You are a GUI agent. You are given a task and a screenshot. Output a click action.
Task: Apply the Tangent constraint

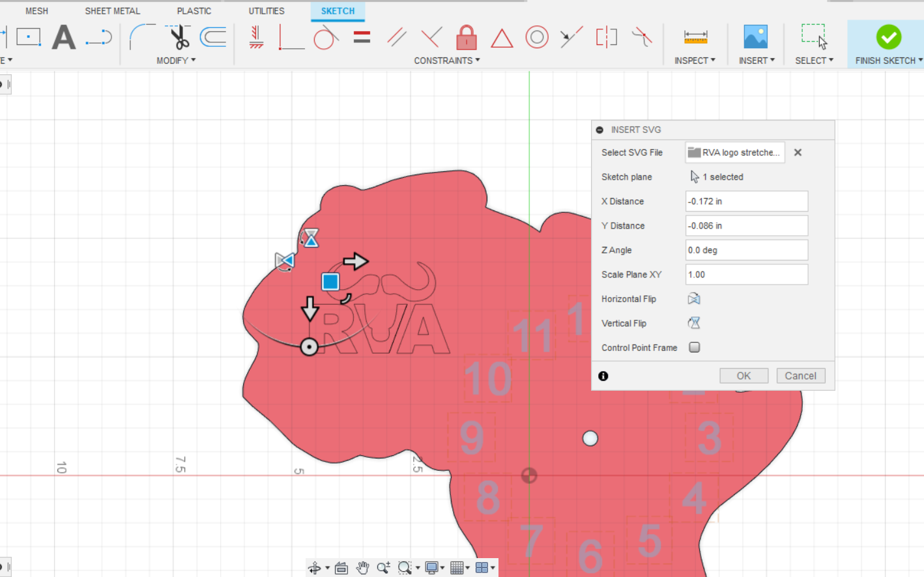point(325,37)
